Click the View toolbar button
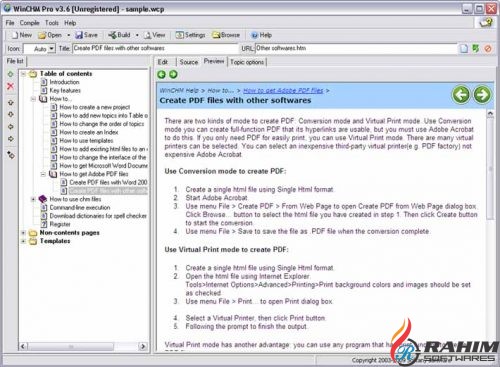 (154, 35)
